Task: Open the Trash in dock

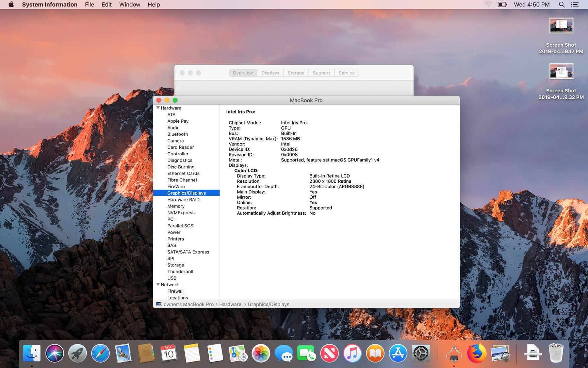Action: 556,353
